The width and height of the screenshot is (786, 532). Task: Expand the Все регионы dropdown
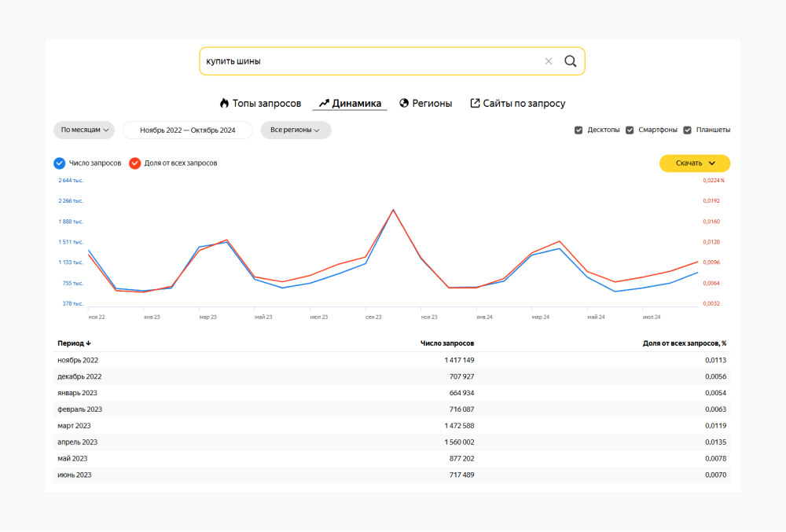click(x=296, y=130)
